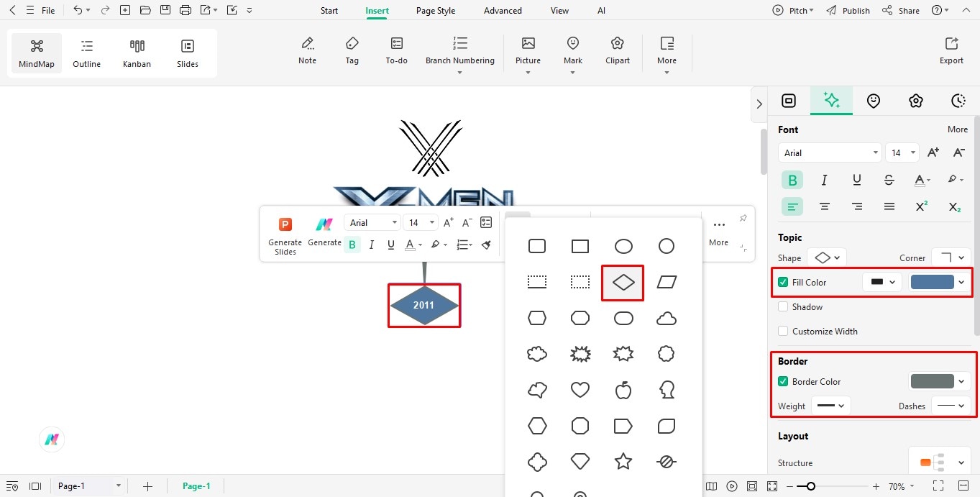Increase font size in the right Font panel
Screen dimensions: 980x497
933,152
